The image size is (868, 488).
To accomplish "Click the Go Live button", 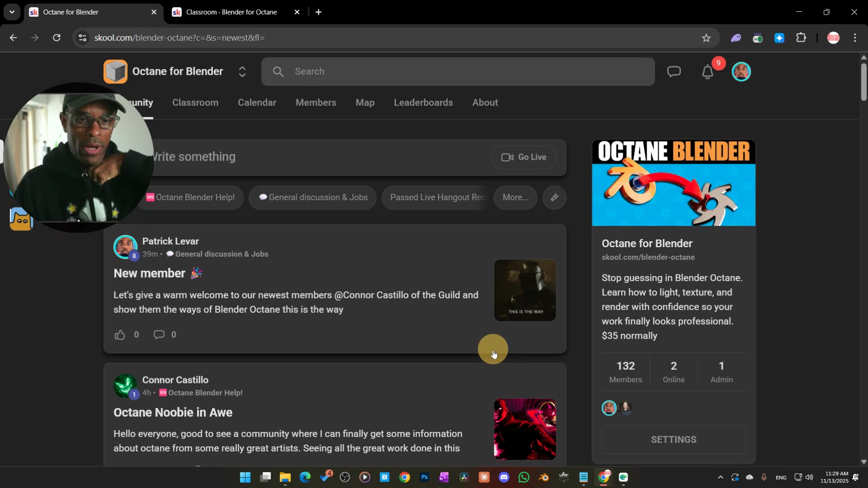I will (x=524, y=157).
